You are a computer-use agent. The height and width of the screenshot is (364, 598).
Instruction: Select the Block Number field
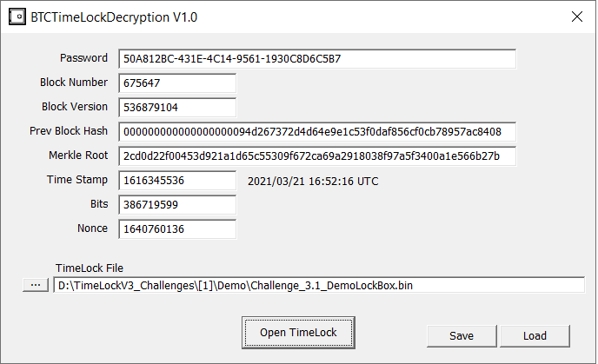(x=177, y=83)
